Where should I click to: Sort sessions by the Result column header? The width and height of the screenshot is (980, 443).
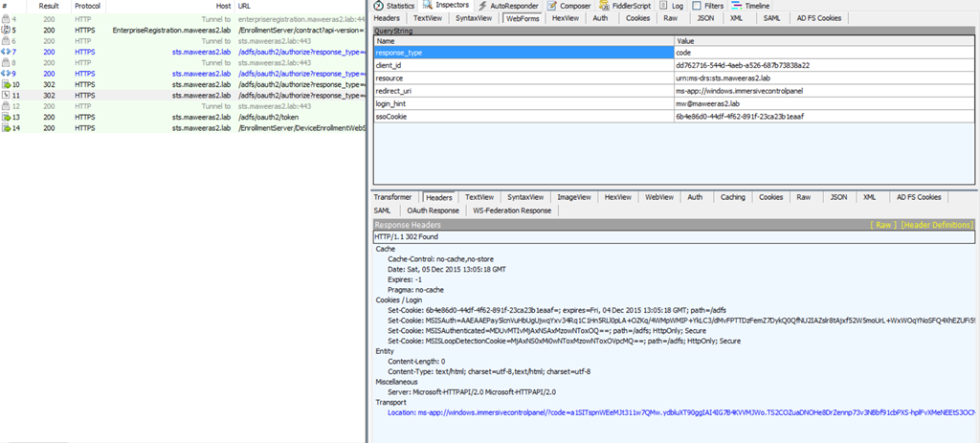click(49, 6)
